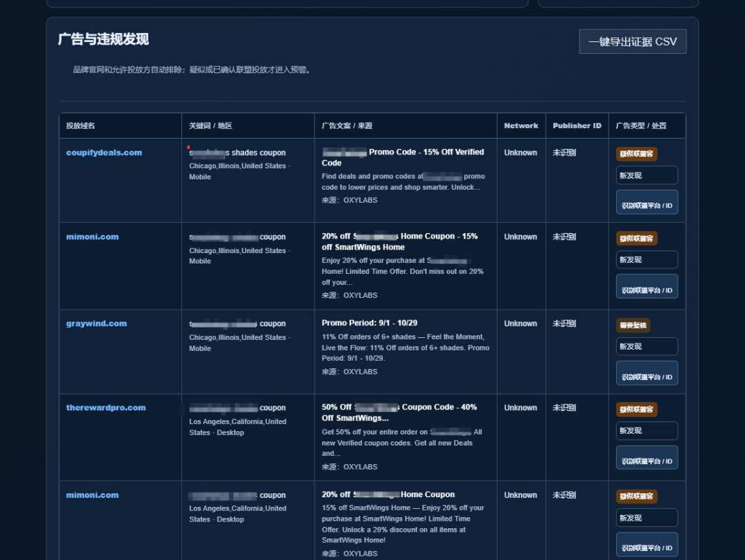Open the coupifydeals.com domain link
745x560 pixels.
[x=104, y=152]
